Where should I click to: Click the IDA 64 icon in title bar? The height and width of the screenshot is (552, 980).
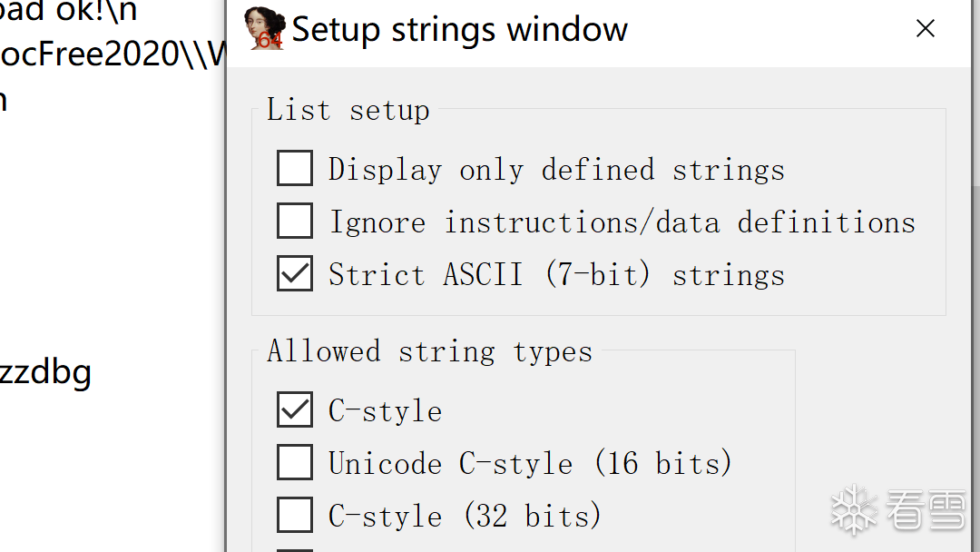click(x=264, y=29)
